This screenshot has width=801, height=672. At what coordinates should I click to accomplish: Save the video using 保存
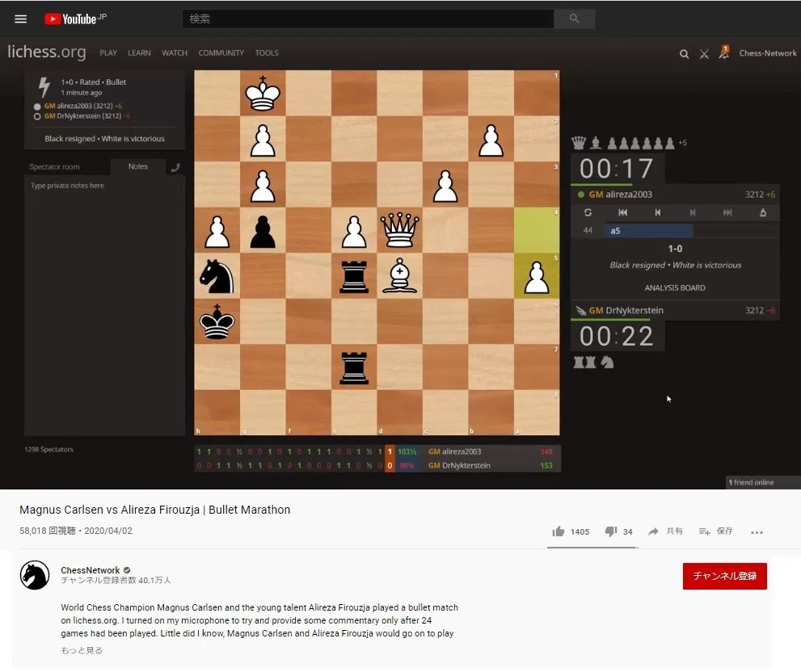pyautogui.click(x=715, y=531)
